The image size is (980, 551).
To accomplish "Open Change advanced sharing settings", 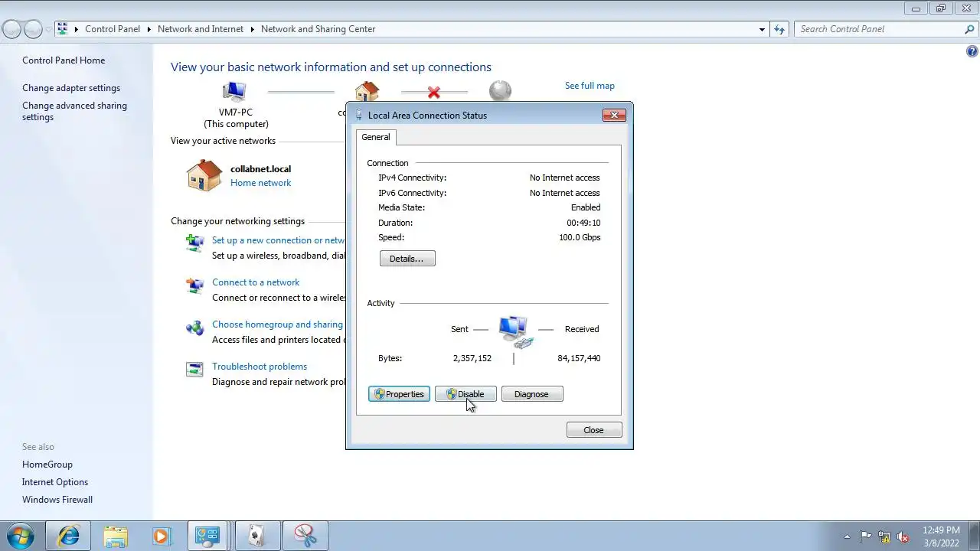I will 74,112.
